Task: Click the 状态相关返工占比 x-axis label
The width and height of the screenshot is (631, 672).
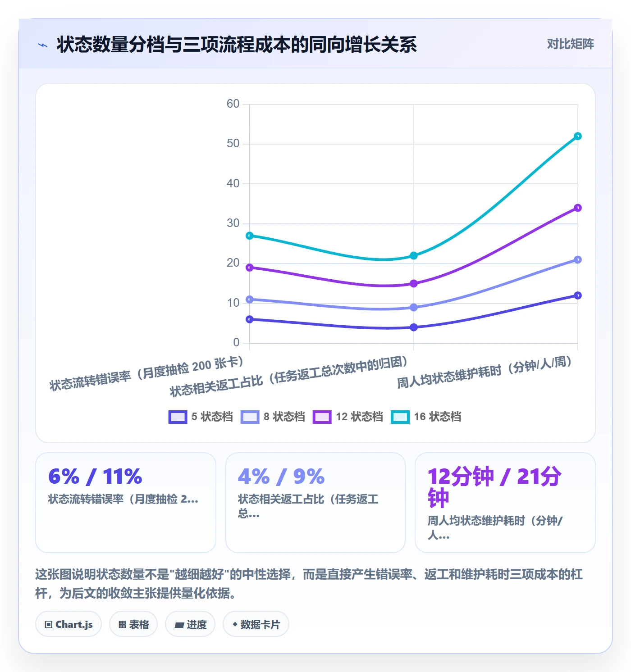Action: coord(289,377)
